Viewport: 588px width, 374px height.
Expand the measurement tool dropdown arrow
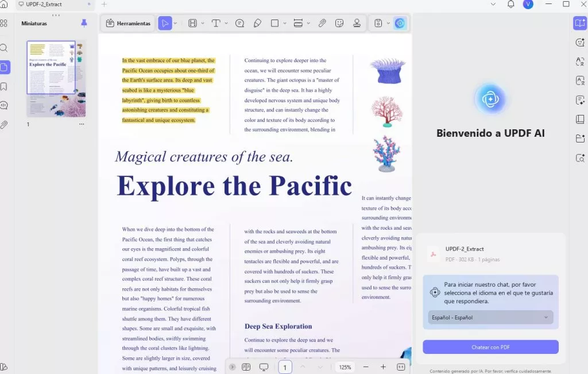[308, 23]
